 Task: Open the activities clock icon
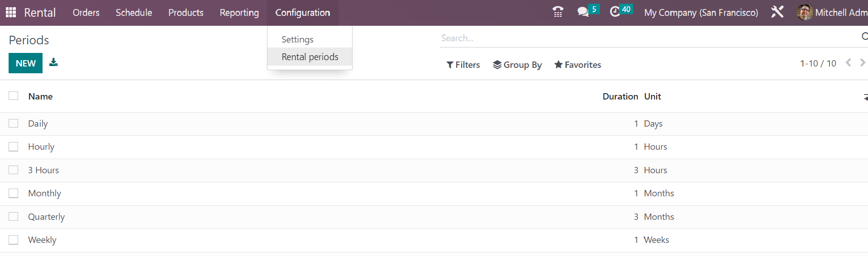[615, 12]
